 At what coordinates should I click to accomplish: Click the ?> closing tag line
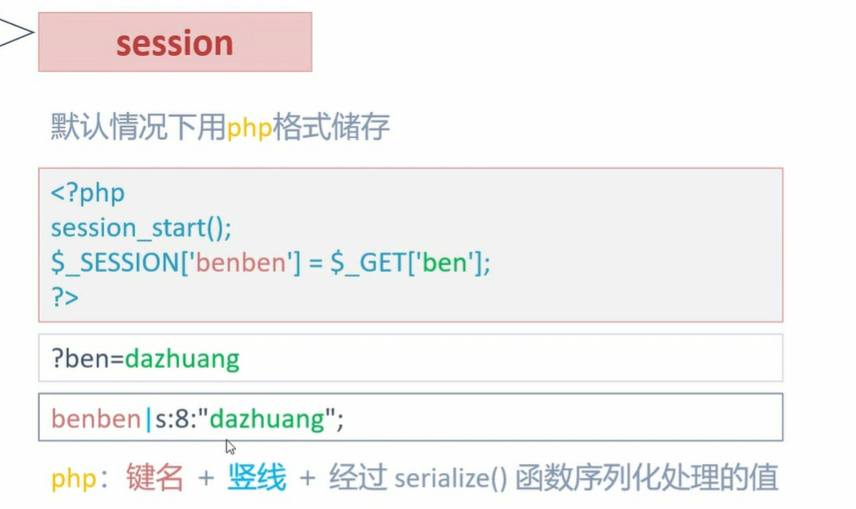(65, 298)
